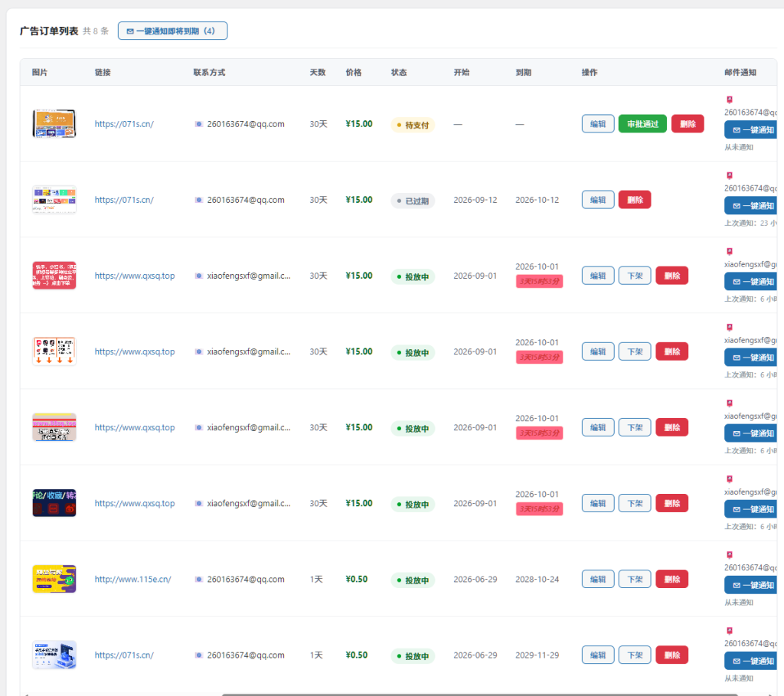Click 下架 in the row expiring 2029-11-29

pyautogui.click(x=635, y=655)
